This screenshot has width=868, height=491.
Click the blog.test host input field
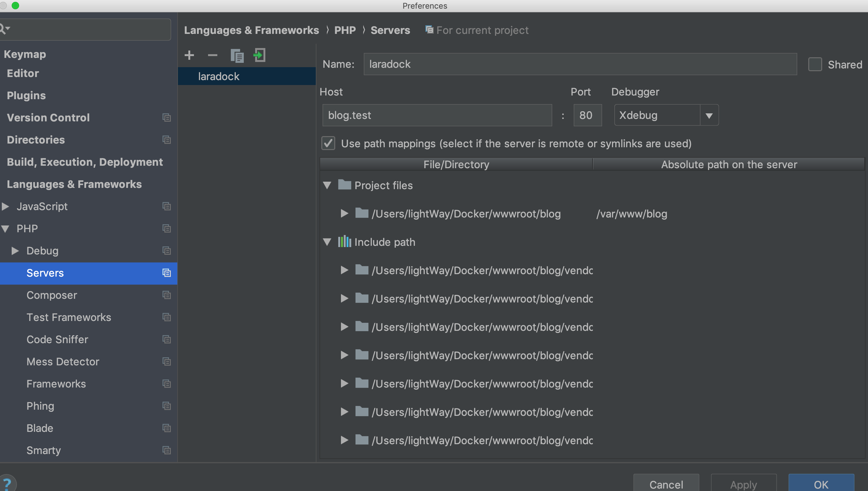(x=437, y=115)
